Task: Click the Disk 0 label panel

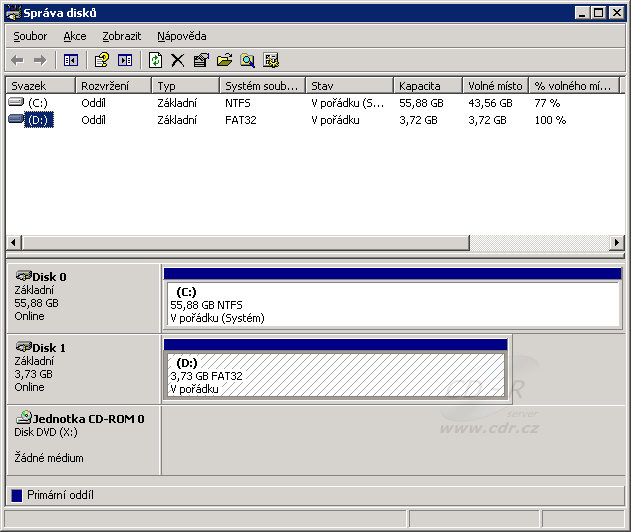Action: click(83, 296)
